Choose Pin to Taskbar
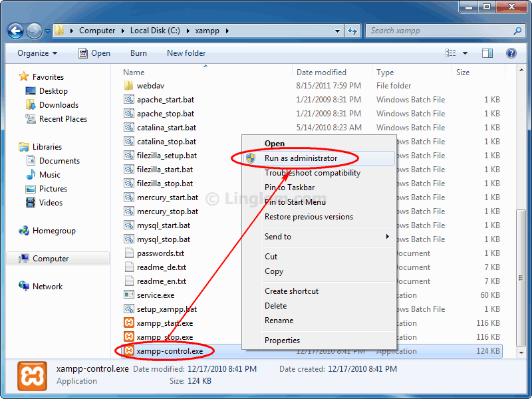The width and height of the screenshot is (532, 399). click(319, 188)
